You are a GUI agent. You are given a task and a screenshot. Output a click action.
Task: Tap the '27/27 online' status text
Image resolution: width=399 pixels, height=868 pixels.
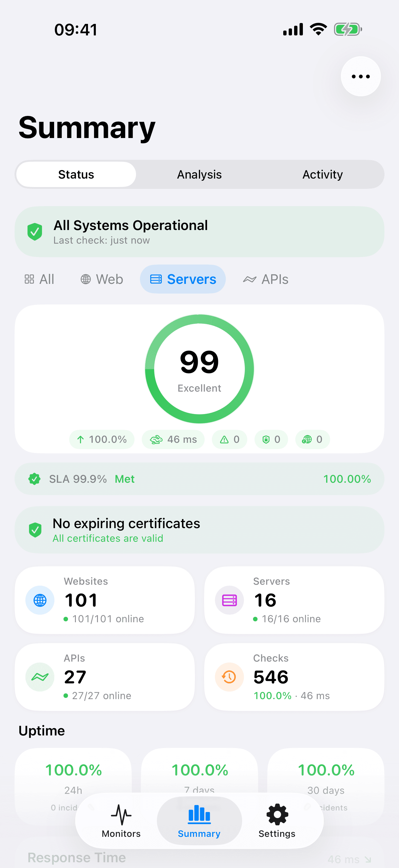coord(102,695)
